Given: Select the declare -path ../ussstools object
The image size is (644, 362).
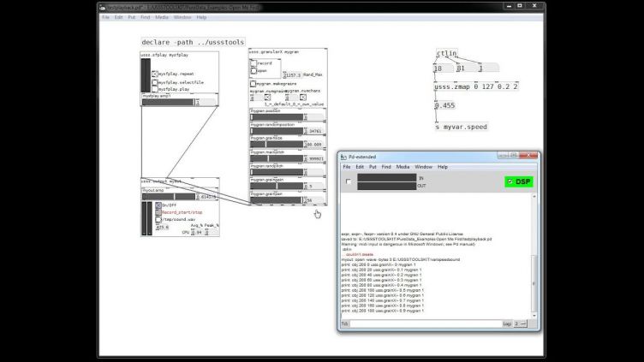Looking at the screenshot, I should click(x=193, y=42).
